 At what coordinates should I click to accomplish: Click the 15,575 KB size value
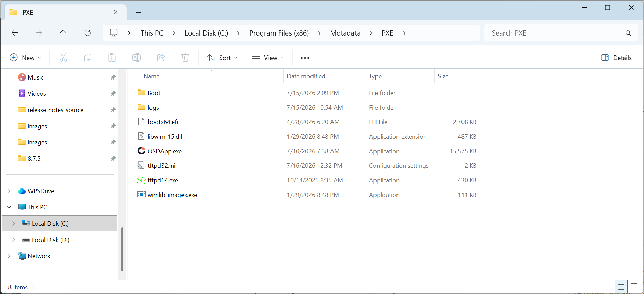tap(463, 151)
